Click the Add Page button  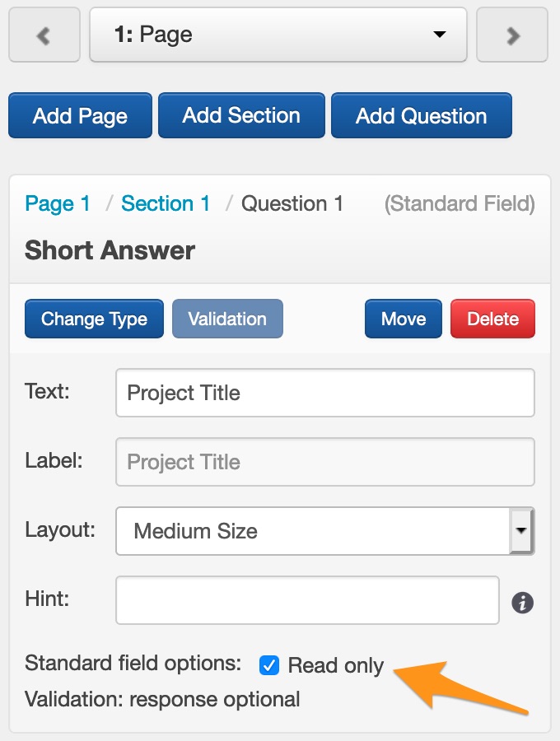(x=80, y=116)
